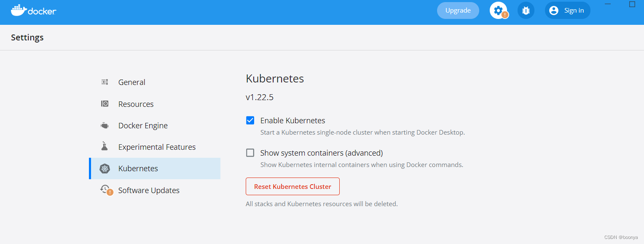Open troubleshoot via the bug icon
This screenshot has height=244, width=644.
click(526, 11)
